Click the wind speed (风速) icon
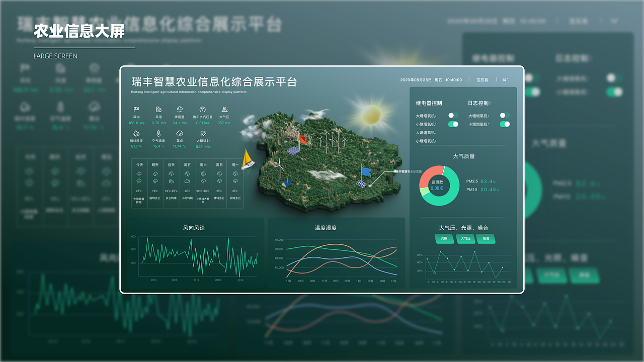The width and height of the screenshot is (644, 362). 158,109
